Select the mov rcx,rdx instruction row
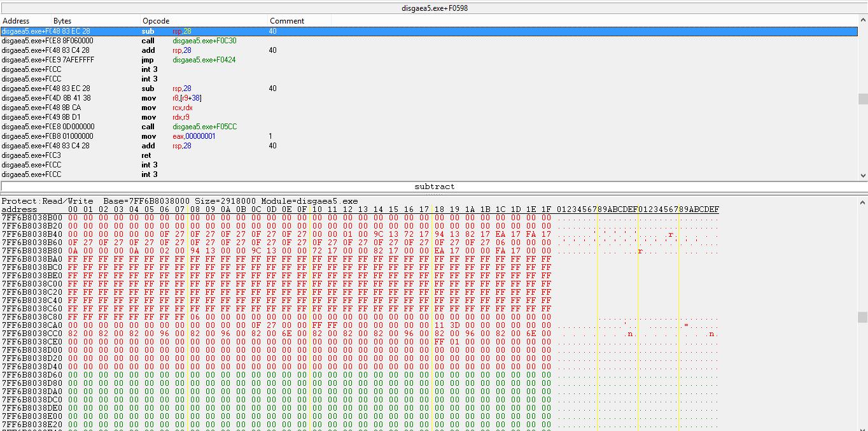Image resolution: width=868 pixels, height=431 pixels. pos(429,108)
